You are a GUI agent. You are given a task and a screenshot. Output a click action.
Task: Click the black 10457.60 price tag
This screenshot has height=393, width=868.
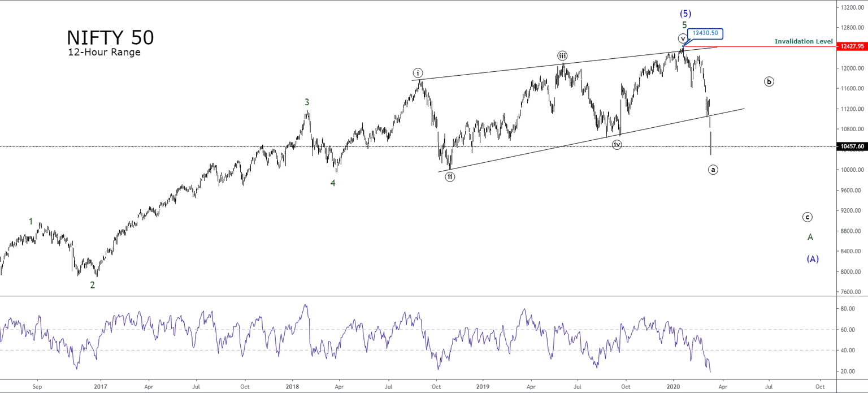tap(852, 146)
